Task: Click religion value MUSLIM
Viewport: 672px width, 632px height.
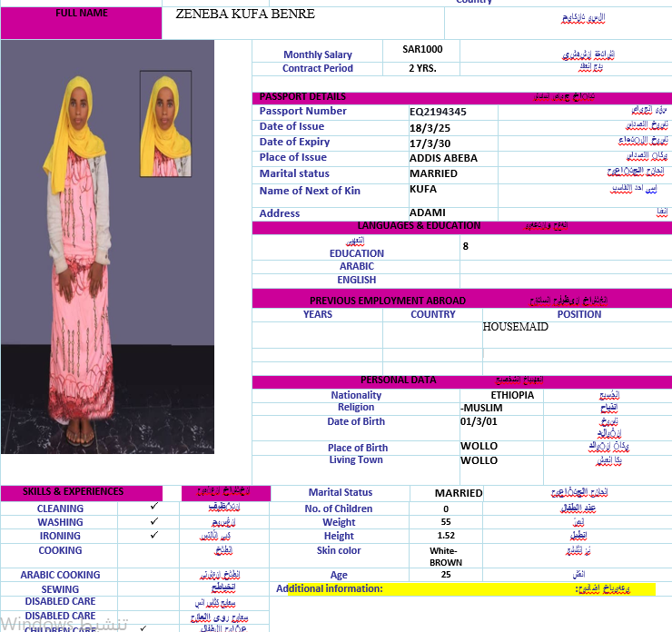Action: [x=481, y=408]
